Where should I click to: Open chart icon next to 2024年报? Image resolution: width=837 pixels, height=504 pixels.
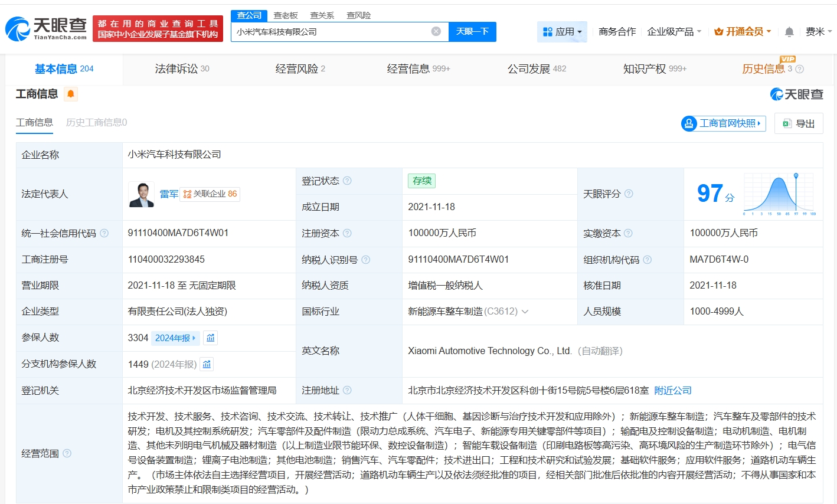click(211, 338)
